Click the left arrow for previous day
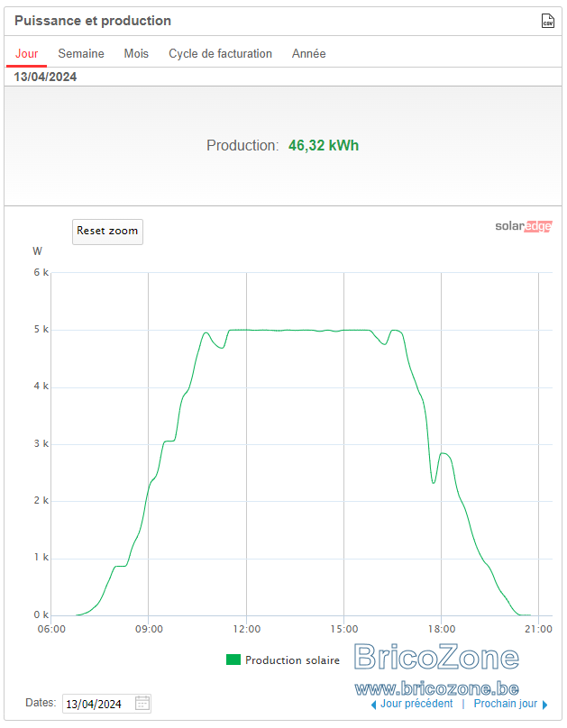567x728 pixels. [x=373, y=705]
